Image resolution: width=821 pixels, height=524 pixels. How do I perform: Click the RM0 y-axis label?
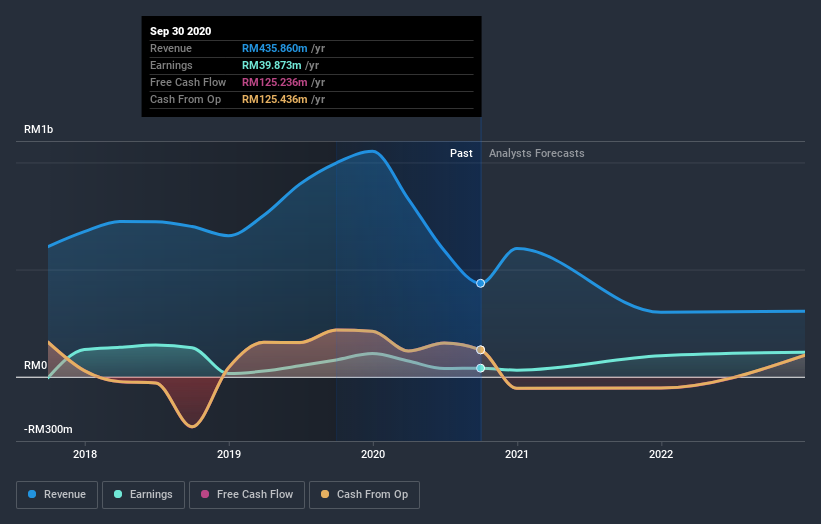(x=36, y=365)
